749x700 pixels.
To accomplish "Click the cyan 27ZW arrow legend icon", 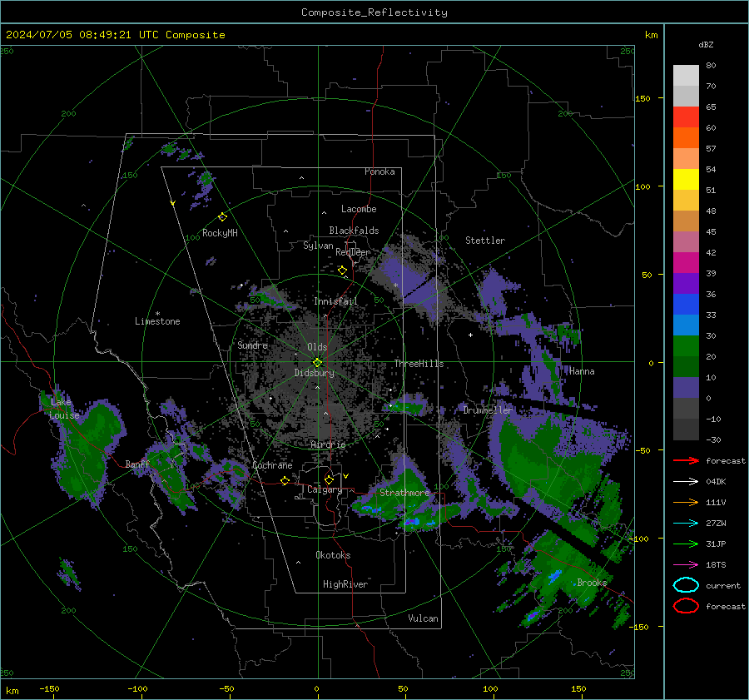I will 686,524.
